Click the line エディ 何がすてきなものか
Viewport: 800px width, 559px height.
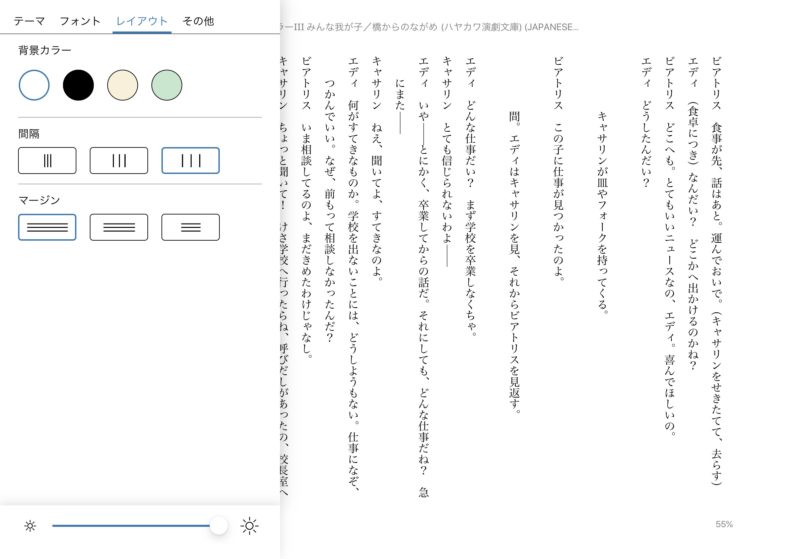tap(354, 274)
